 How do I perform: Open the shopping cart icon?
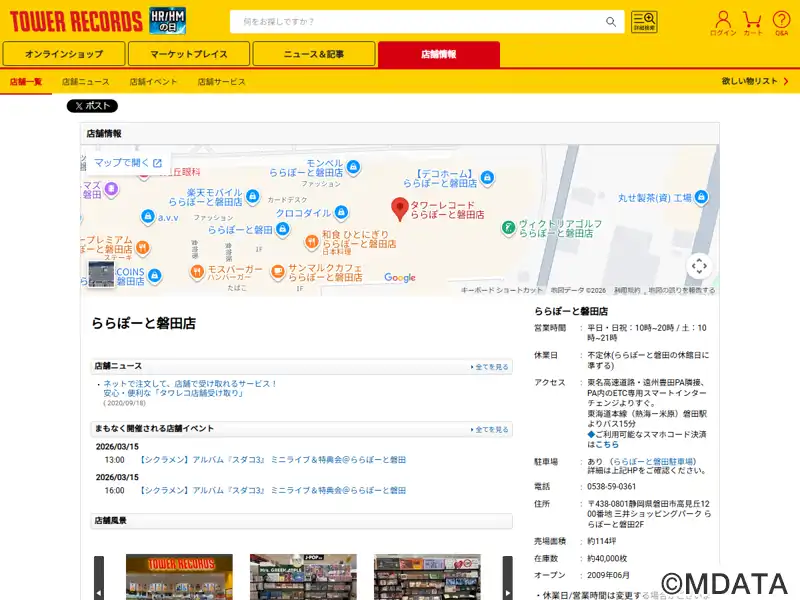[753, 21]
